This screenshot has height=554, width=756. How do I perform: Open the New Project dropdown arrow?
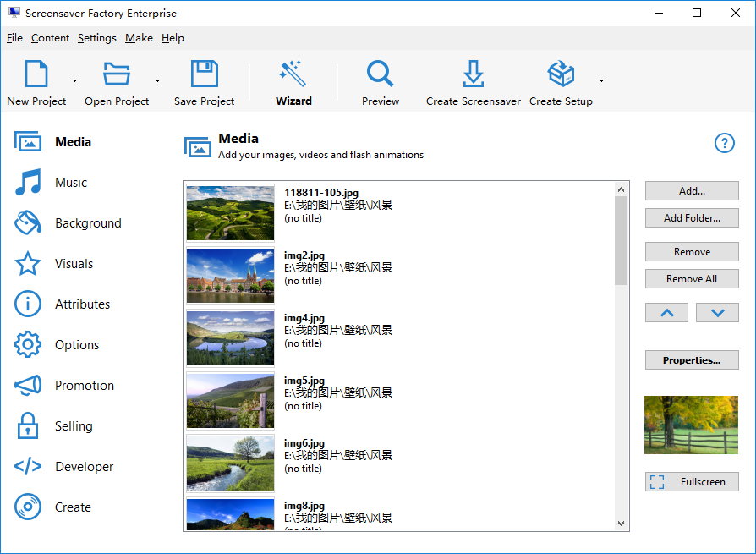click(x=74, y=80)
